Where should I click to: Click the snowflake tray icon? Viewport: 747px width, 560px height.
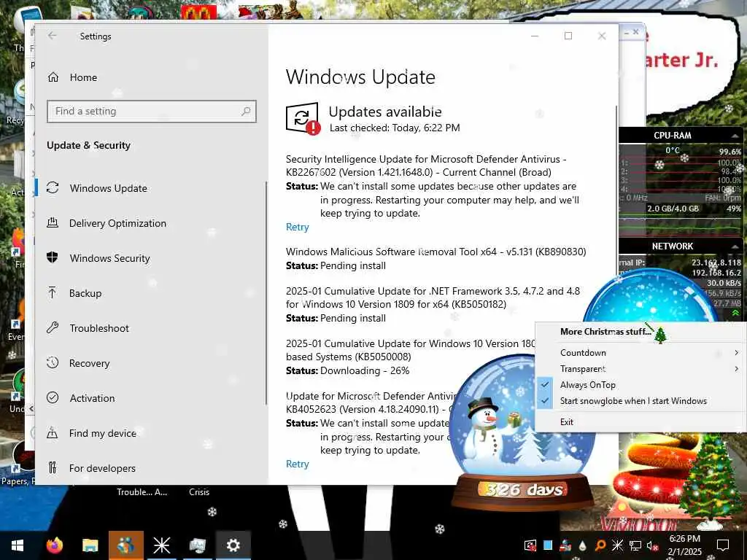coord(617,545)
